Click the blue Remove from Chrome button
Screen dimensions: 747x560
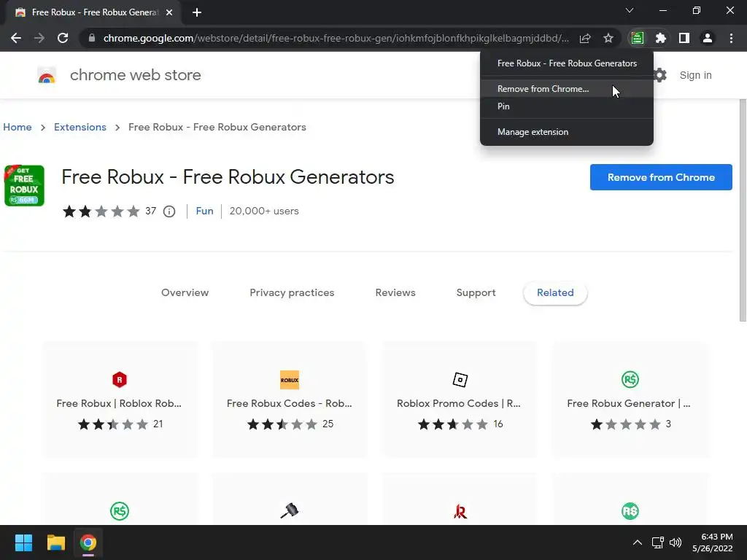coord(661,177)
